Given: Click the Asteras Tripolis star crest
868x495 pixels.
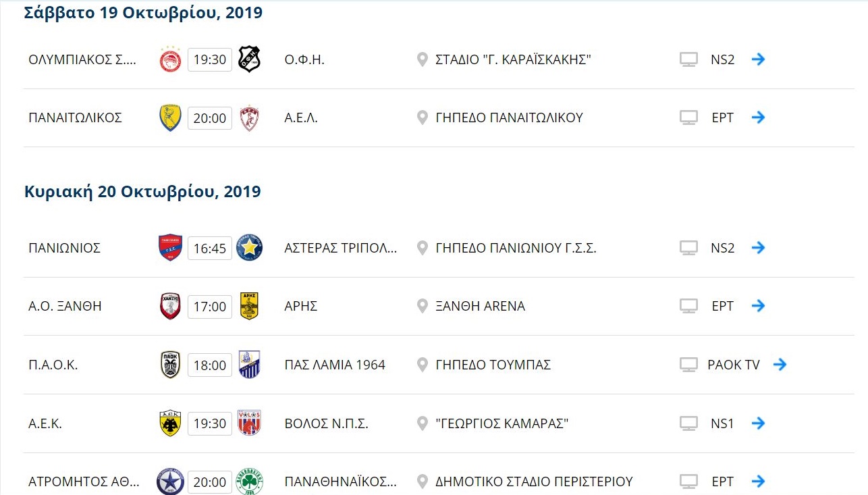Looking at the screenshot, I should [249, 248].
